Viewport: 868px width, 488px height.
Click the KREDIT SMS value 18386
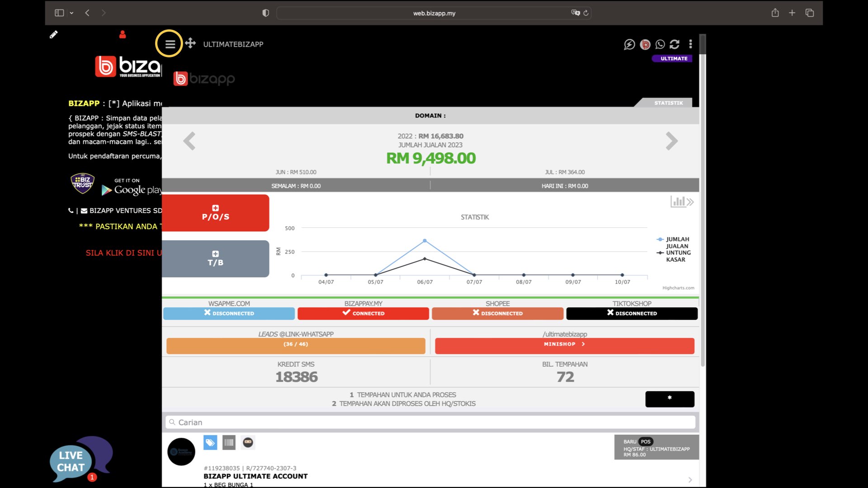[297, 377]
